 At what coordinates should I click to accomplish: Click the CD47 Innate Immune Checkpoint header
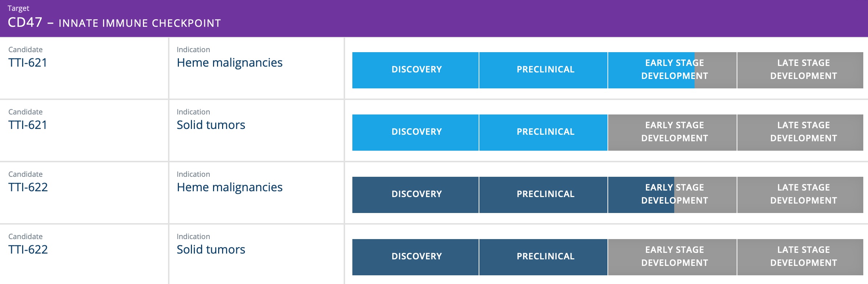click(x=114, y=22)
